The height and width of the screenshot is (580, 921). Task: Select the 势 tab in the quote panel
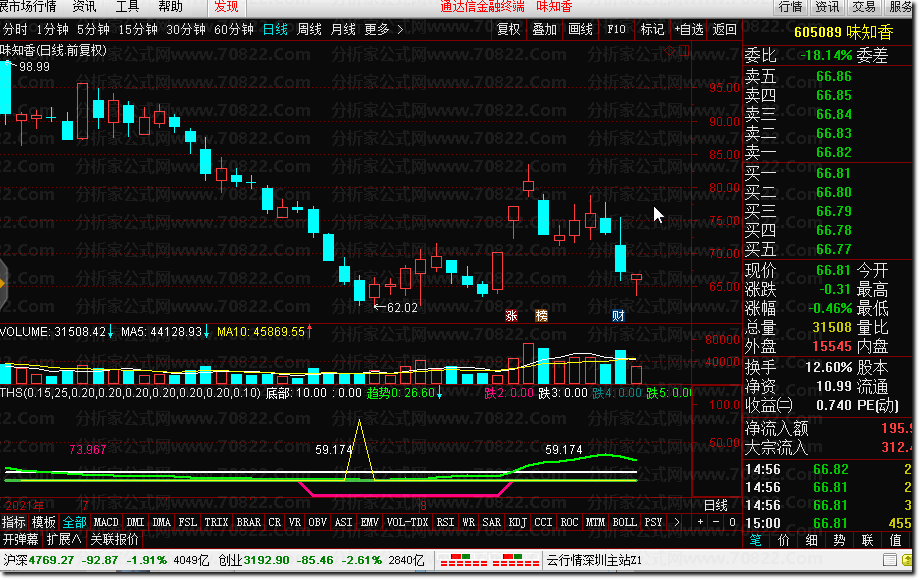(839, 540)
